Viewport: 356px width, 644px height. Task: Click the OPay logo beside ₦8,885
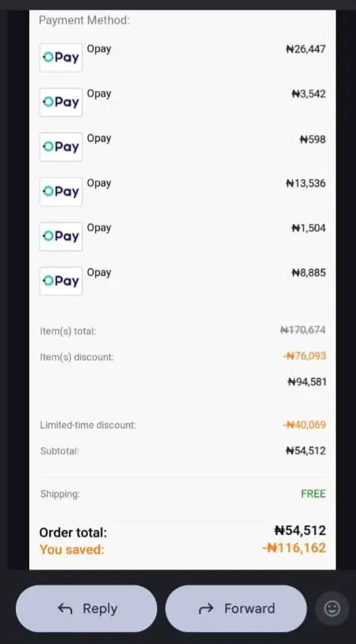click(61, 281)
